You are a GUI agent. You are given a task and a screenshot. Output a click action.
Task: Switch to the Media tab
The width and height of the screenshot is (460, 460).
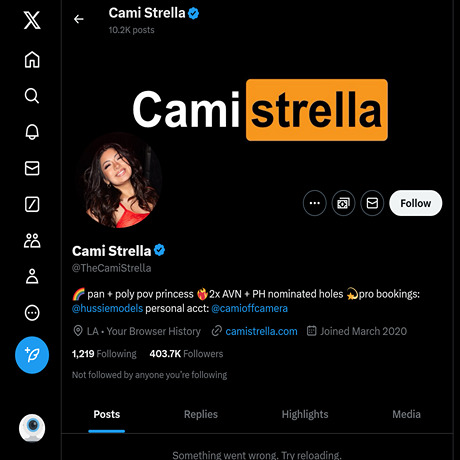tap(406, 414)
